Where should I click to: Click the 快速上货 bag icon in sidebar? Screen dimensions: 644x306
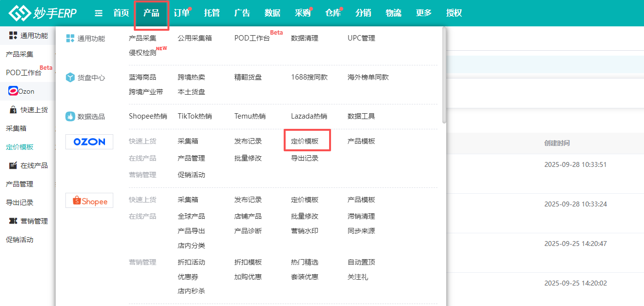pyautogui.click(x=13, y=110)
